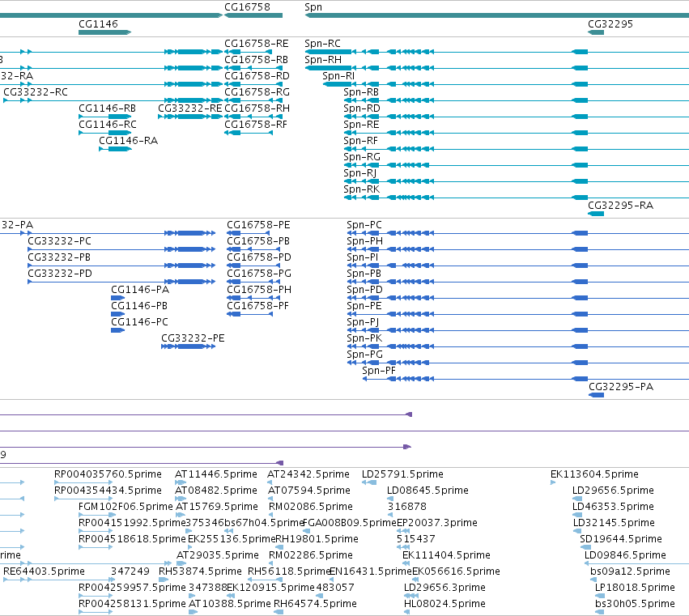Click EST label LD29656.3prime
This screenshot has width=689, height=616.
(x=444, y=588)
